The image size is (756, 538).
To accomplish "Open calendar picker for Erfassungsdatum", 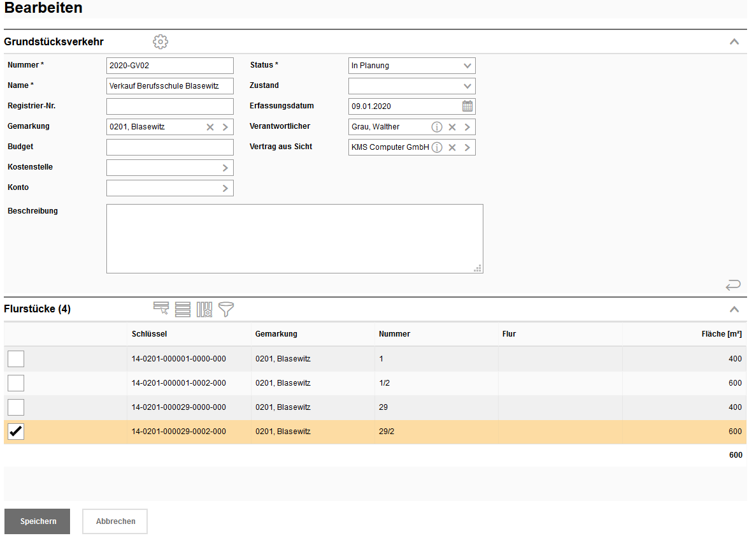I will [x=467, y=106].
